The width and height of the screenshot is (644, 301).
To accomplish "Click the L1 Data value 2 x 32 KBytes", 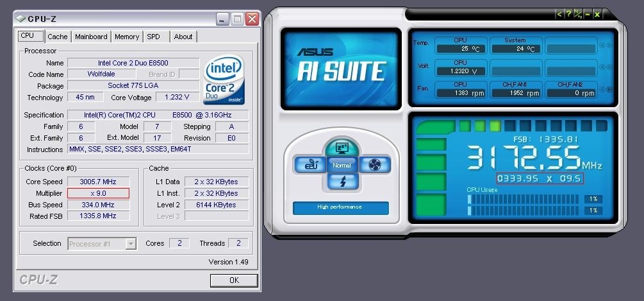I will 217,182.
